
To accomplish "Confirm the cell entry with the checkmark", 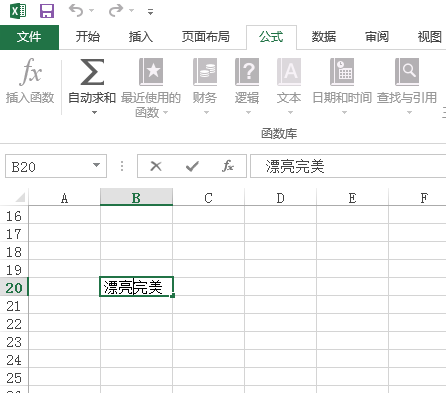I will tap(192, 166).
